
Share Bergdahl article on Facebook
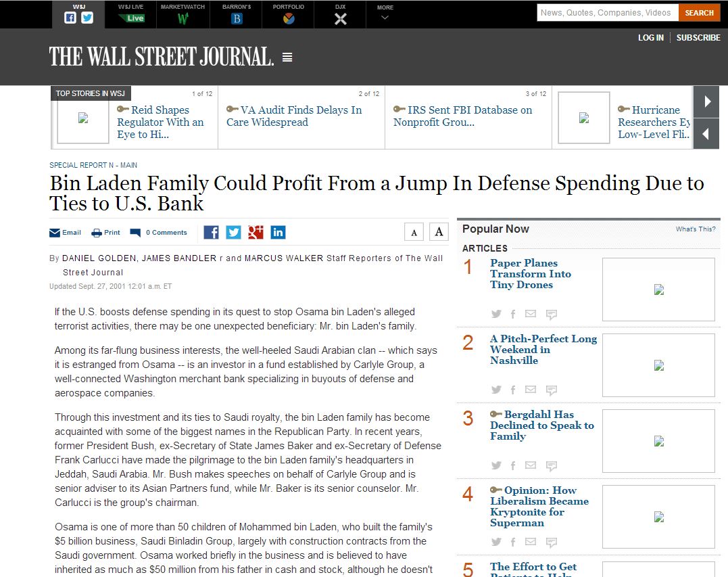pos(513,466)
